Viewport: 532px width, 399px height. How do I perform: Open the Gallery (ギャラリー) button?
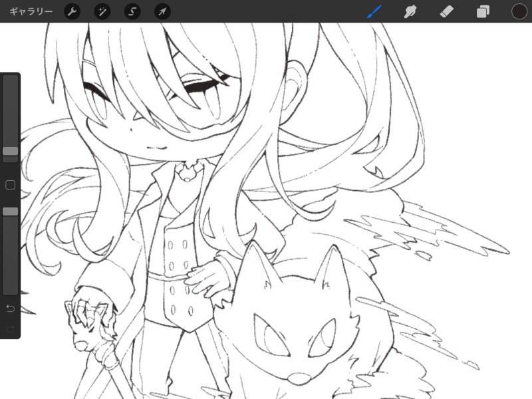[31, 11]
